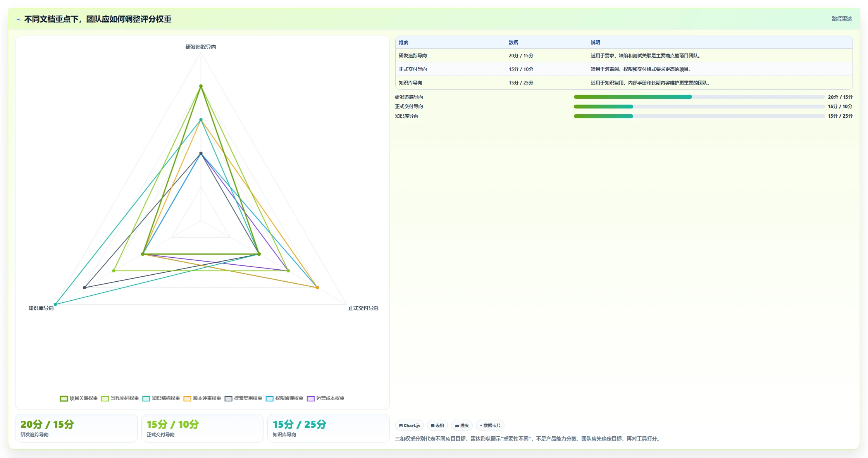Click the Chart.js tag

click(x=410, y=425)
